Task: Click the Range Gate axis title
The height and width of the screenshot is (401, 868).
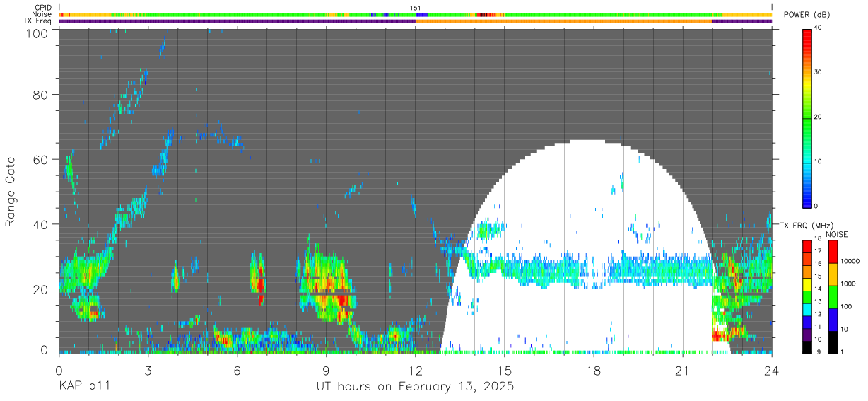Action: click(x=11, y=192)
